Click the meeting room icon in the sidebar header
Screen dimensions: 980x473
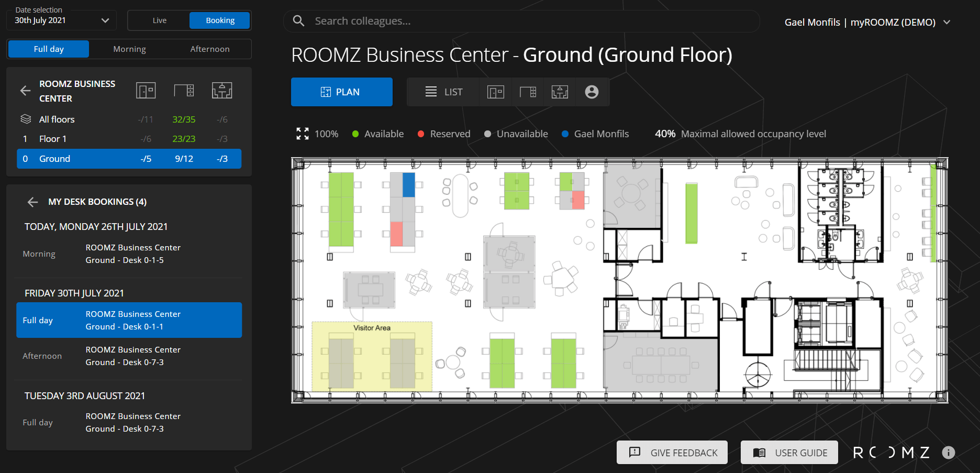point(222,90)
